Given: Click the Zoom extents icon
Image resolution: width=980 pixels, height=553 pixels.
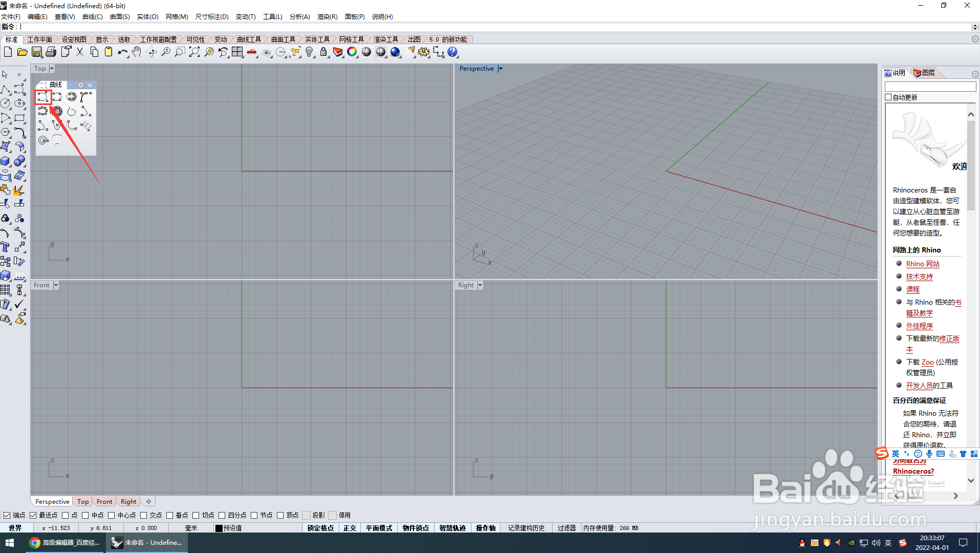Looking at the screenshot, I should point(194,52).
